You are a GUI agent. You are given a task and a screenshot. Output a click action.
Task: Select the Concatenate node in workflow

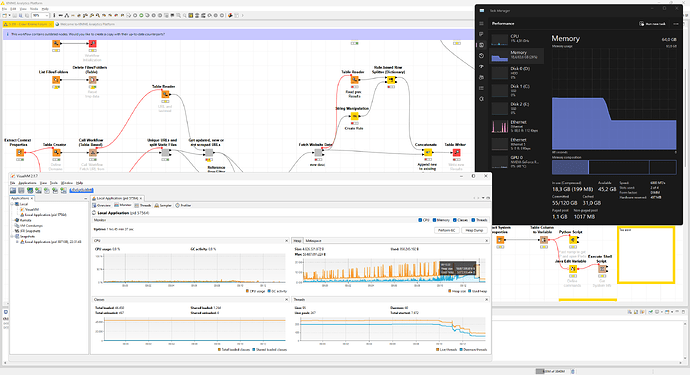tap(427, 153)
